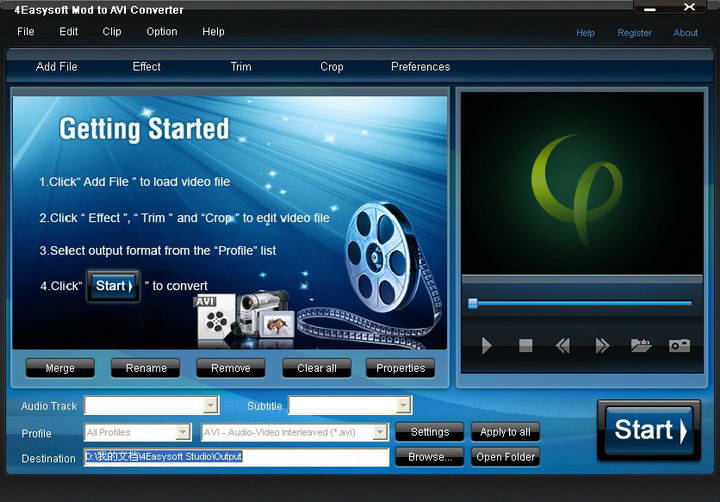Click the Open Folder button
Screen dimensions: 720x502
(x=505, y=457)
